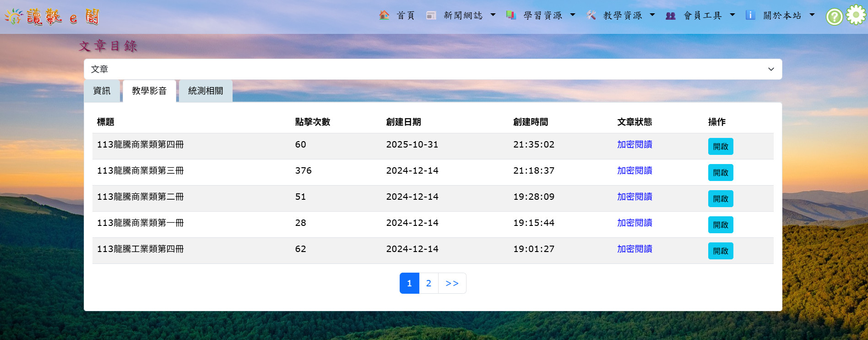Click the site logo at top left

(52, 16)
